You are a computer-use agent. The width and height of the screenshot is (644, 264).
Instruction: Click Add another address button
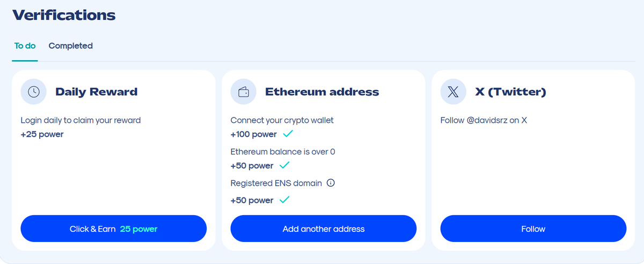pos(324,229)
